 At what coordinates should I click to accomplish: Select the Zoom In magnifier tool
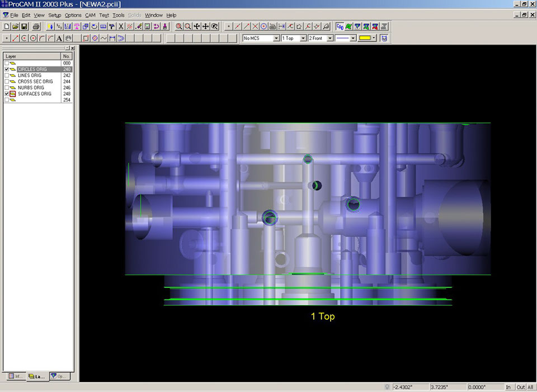[178, 26]
